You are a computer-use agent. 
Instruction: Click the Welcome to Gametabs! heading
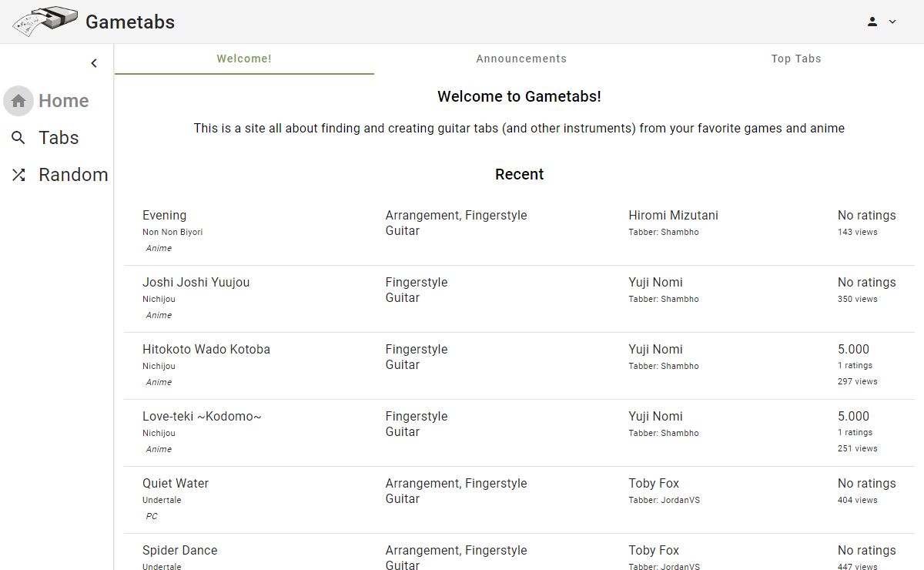click(519, 96)
